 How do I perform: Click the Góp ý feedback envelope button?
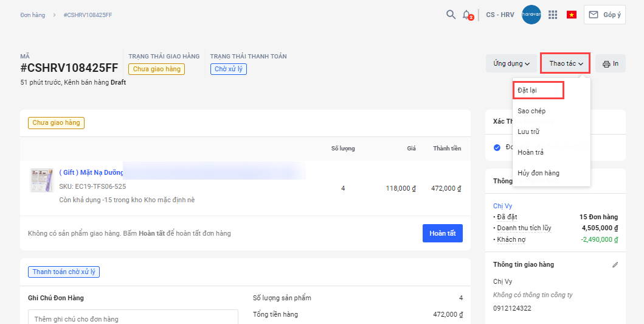tap(604, 15)
